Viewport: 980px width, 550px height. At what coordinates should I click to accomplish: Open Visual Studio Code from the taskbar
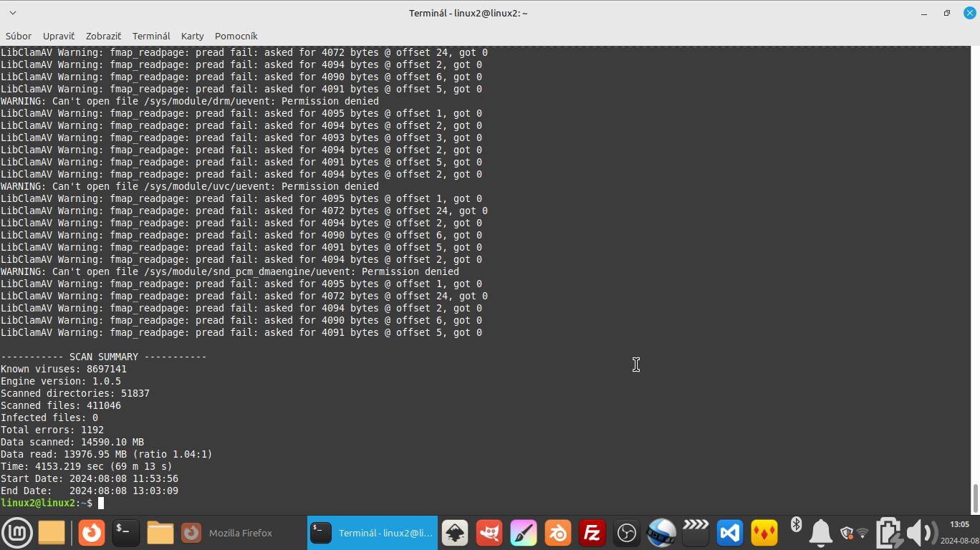(x=730, y=533)
